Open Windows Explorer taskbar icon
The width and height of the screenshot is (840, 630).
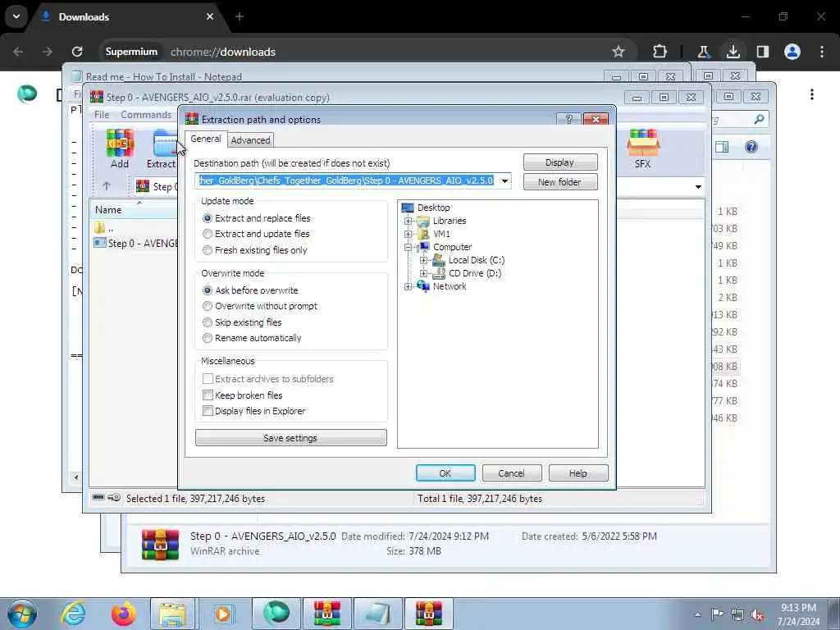click(172, 614)
